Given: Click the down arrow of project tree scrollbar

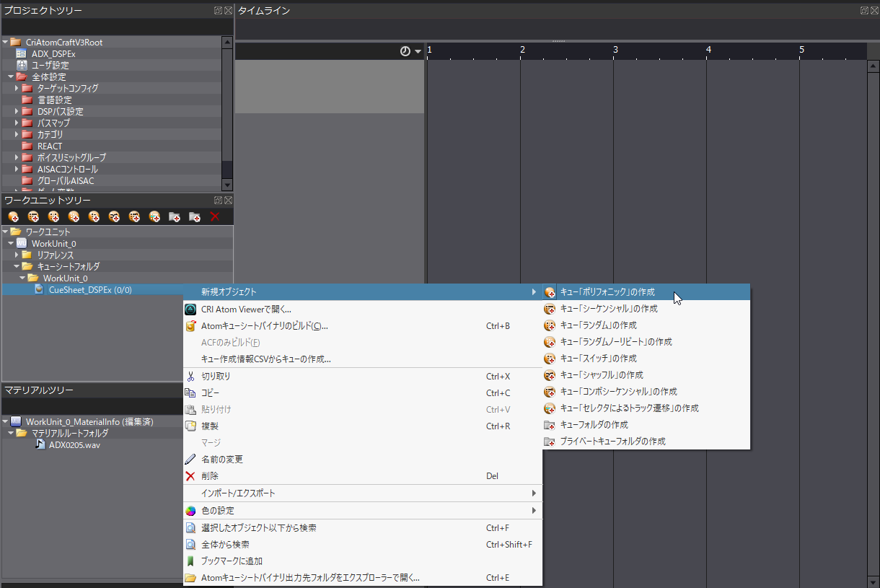Looking at the screenshot, I should point(227,185).
